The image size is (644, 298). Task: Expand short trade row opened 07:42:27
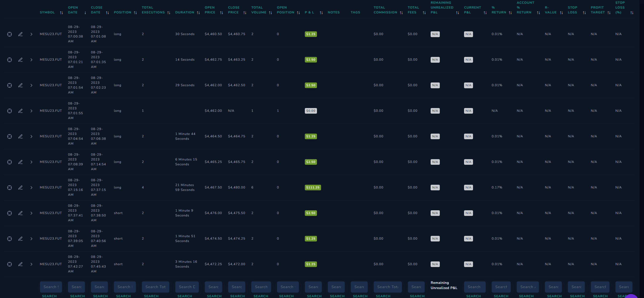pyautogui.click(x=31, y=264)
